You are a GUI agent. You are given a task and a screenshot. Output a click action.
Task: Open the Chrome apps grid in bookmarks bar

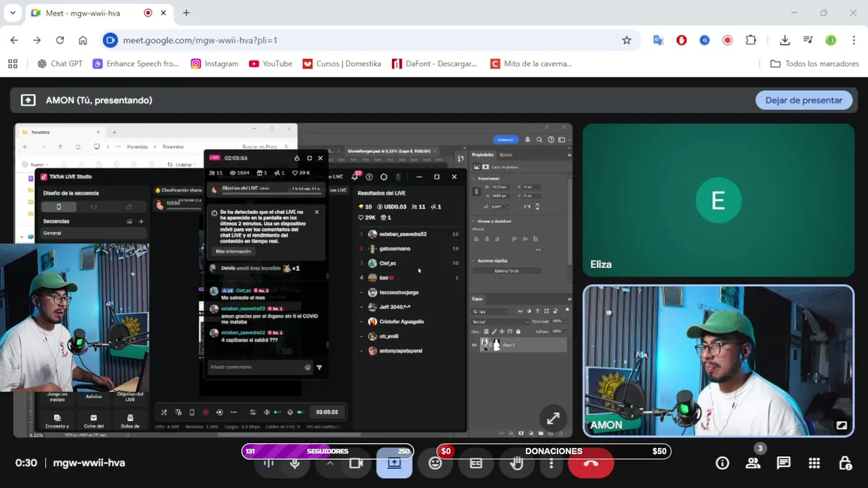coord(12,64)
